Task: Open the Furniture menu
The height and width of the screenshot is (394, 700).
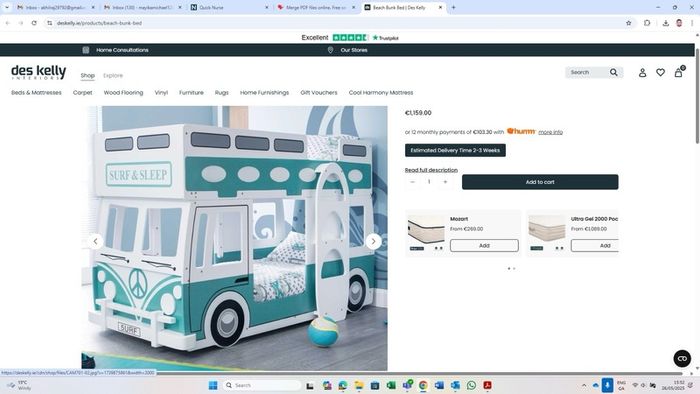Action: click(191, 93)
